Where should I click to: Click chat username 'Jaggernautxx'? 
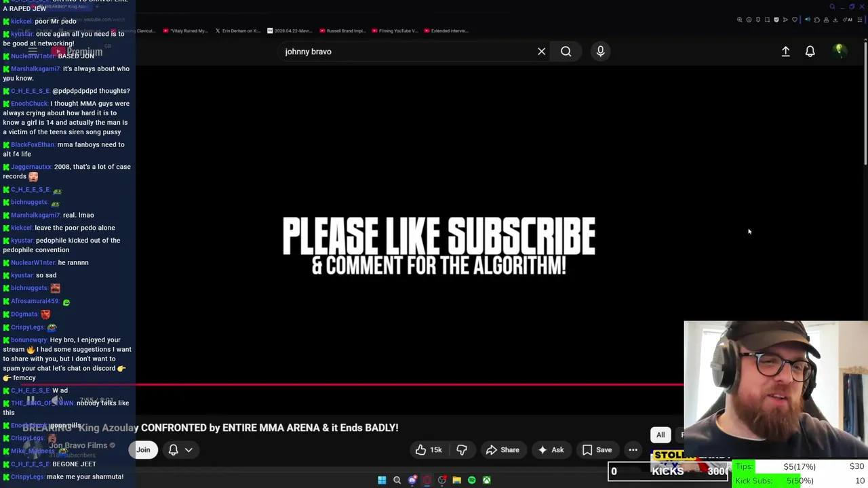[31, 167]
